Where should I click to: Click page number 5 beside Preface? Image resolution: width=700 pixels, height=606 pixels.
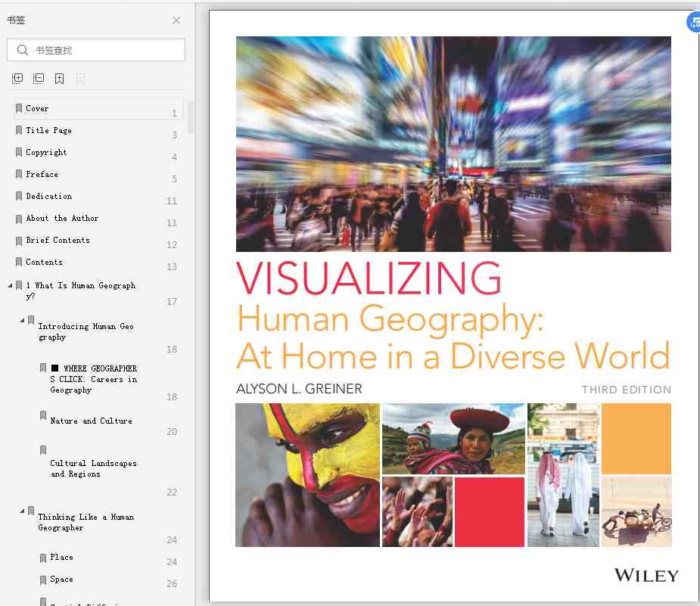175,179
